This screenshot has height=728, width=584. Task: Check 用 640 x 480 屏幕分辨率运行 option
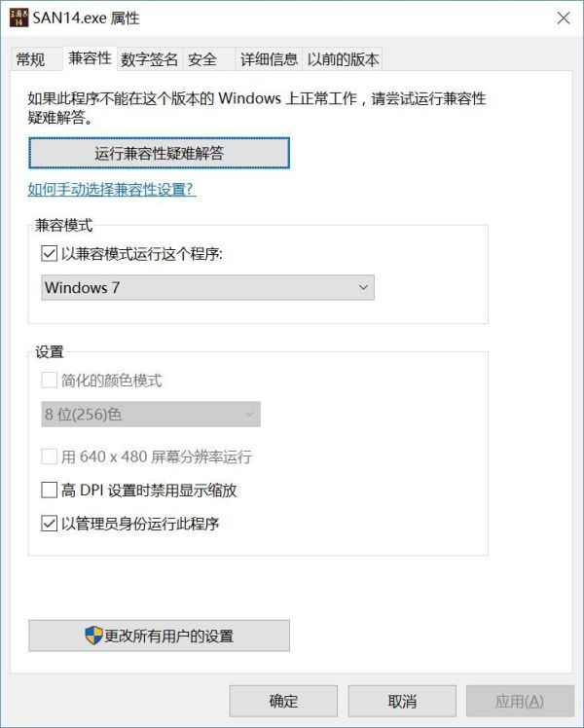(50, 456)
